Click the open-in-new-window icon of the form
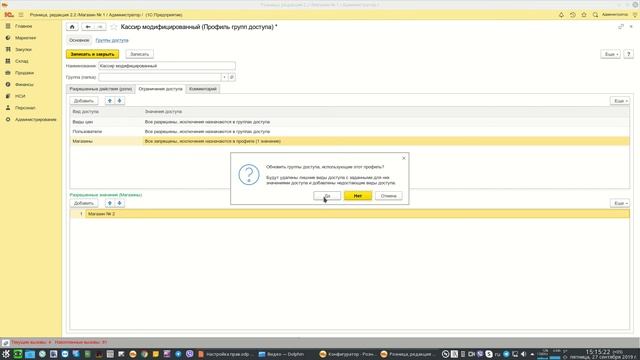The height and width of the screenshot is (360, 640). click(x=621, y=27)
